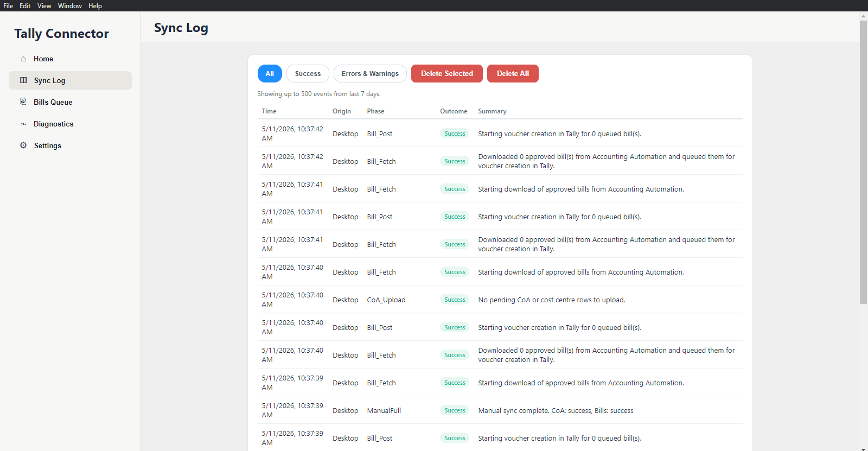Open the View menu
Image resolution: width=868 pixels, height=451 pixels.
(x=44, y=5)
